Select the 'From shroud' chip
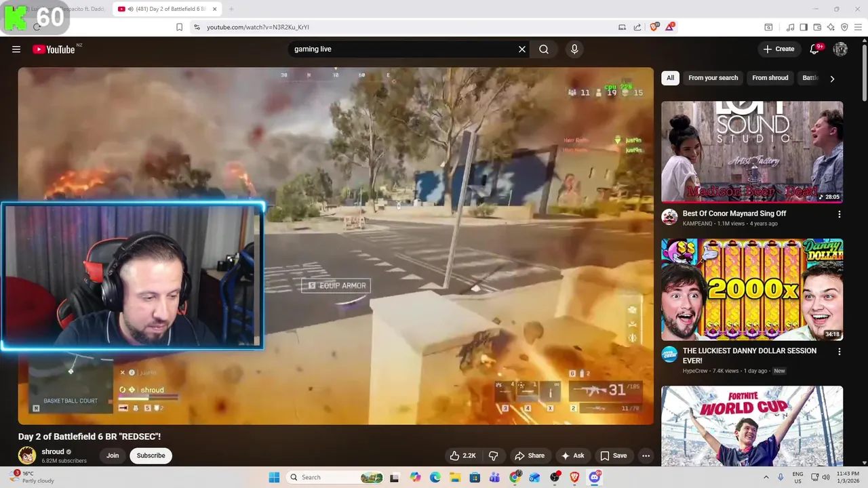Image resolution: width=868 pixels, height=488 pixels. 770,78
